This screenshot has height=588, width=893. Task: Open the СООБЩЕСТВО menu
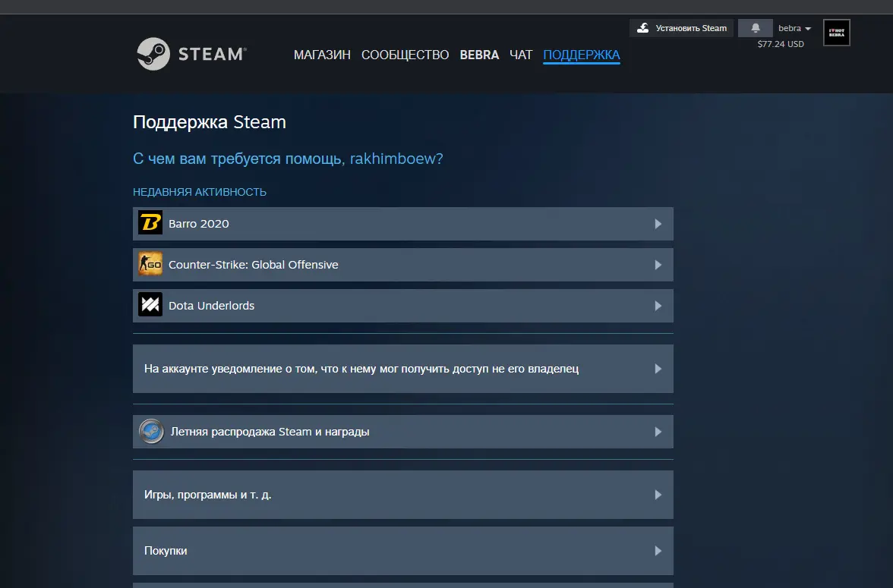coord(405,55)
